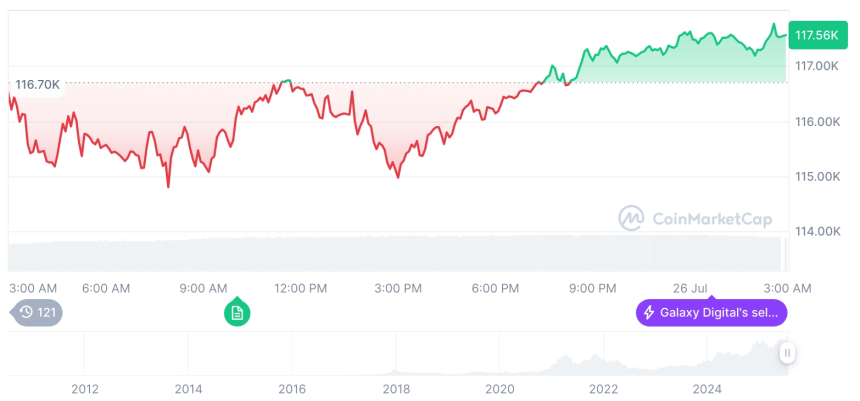Select 2018 on the overview timeline
The height and width of the screenshot is (401, 860).
point(396,388)
